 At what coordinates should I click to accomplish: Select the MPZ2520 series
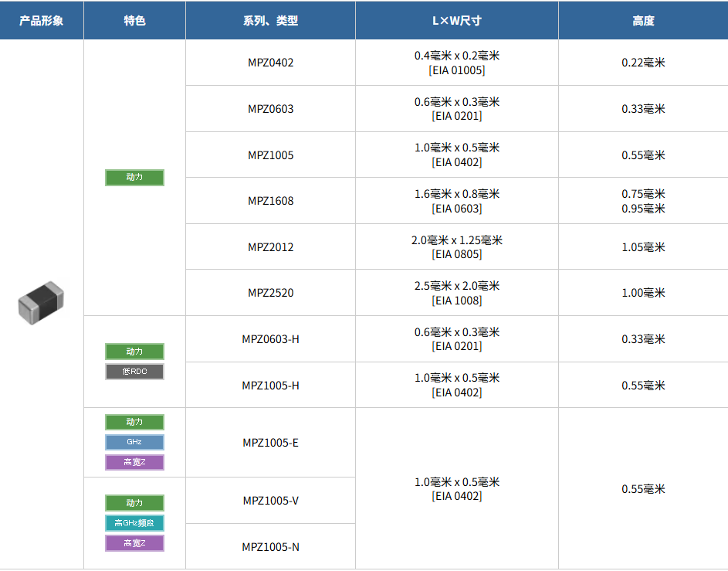271,293
